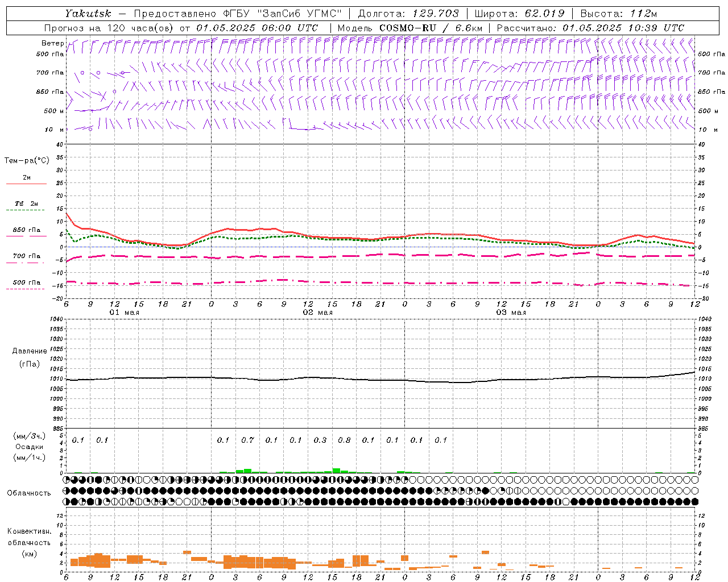The image size is (728, 582).
Task: Click the Облачность cloud cover label
Action: (x=29, y=493)
